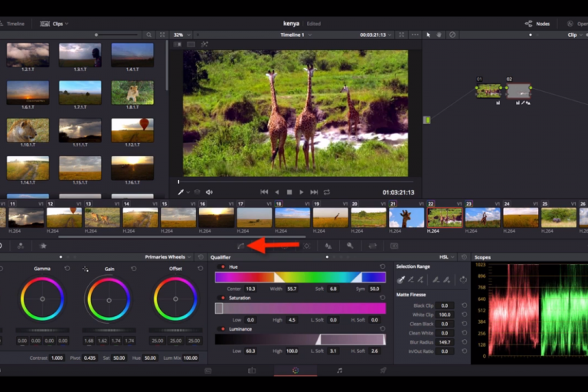Screen dimensions: 588x392
Task: Choose the arrow pointer tool above nodes
Action: click(428, 34)
